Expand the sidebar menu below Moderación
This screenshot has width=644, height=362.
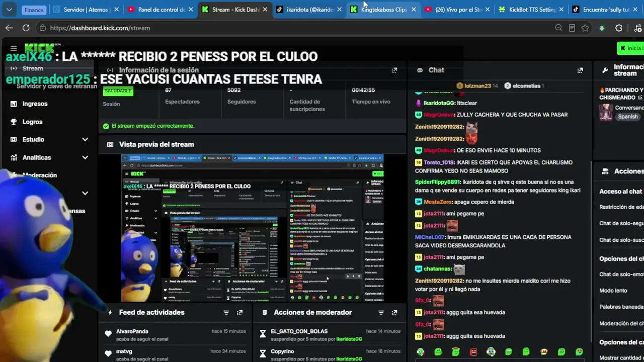click(85, 193)
